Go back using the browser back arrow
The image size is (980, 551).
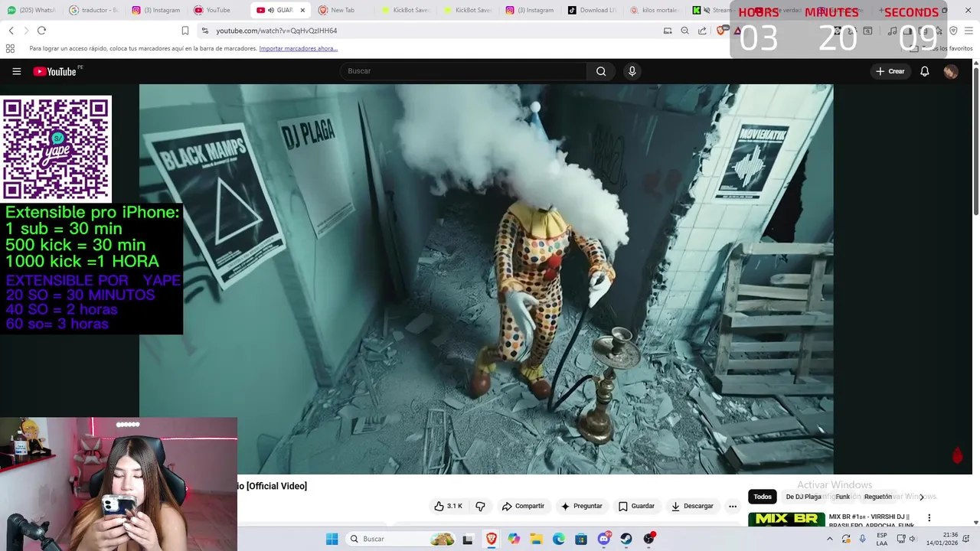click(x=11, y=31)
